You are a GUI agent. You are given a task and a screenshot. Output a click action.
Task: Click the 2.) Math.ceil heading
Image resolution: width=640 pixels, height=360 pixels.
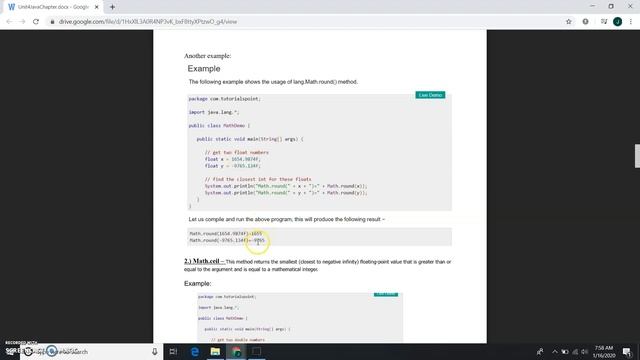pos(204,261)
